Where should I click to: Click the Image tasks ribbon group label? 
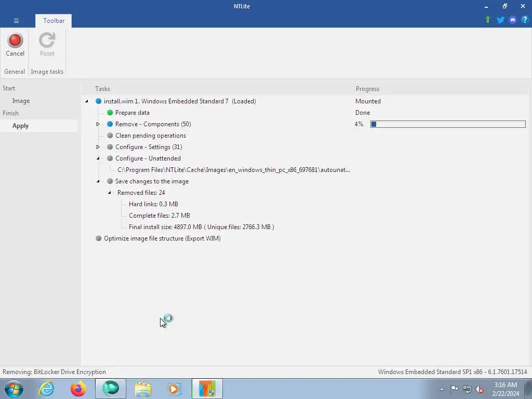(47, 72)
